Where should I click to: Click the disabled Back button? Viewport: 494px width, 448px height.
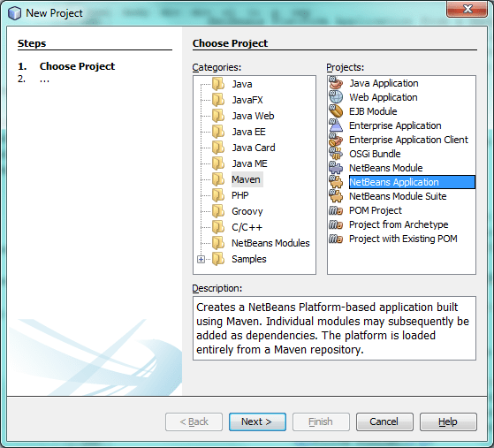click(x=194, y=421)
